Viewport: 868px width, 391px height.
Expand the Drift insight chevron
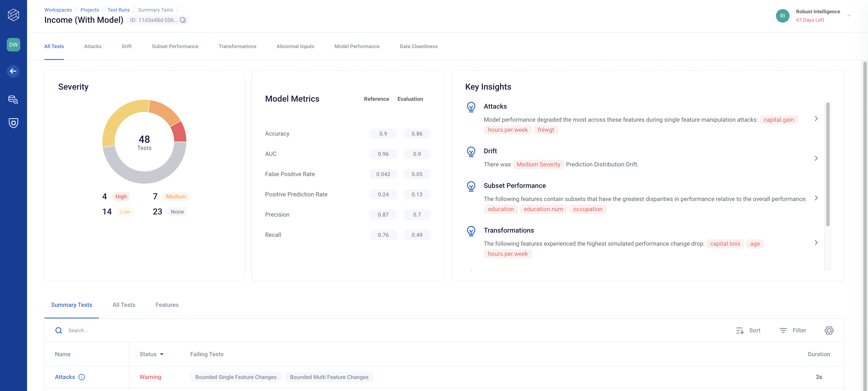pos(816,158)
